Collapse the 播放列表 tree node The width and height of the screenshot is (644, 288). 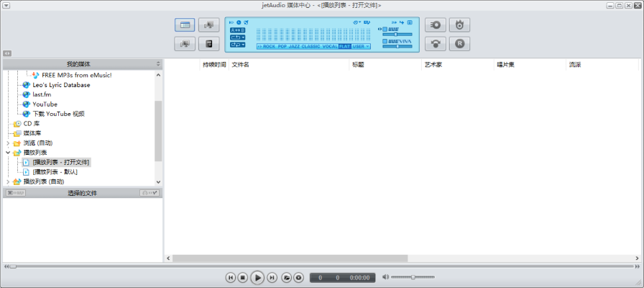[7, 153]
